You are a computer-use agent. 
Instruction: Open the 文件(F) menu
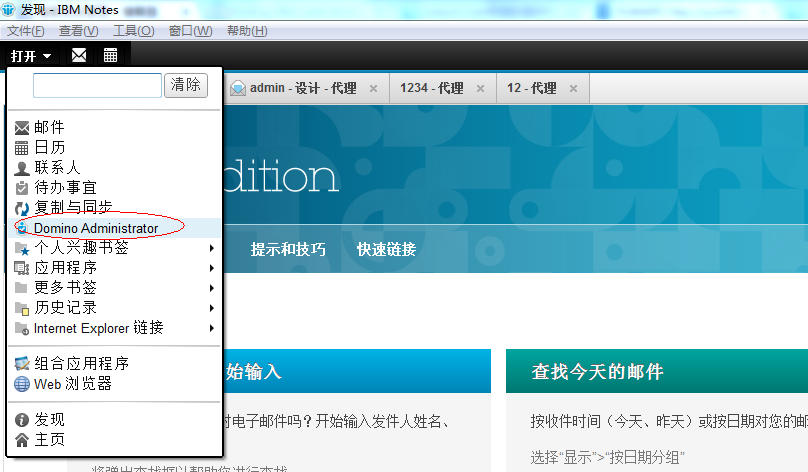25,31
